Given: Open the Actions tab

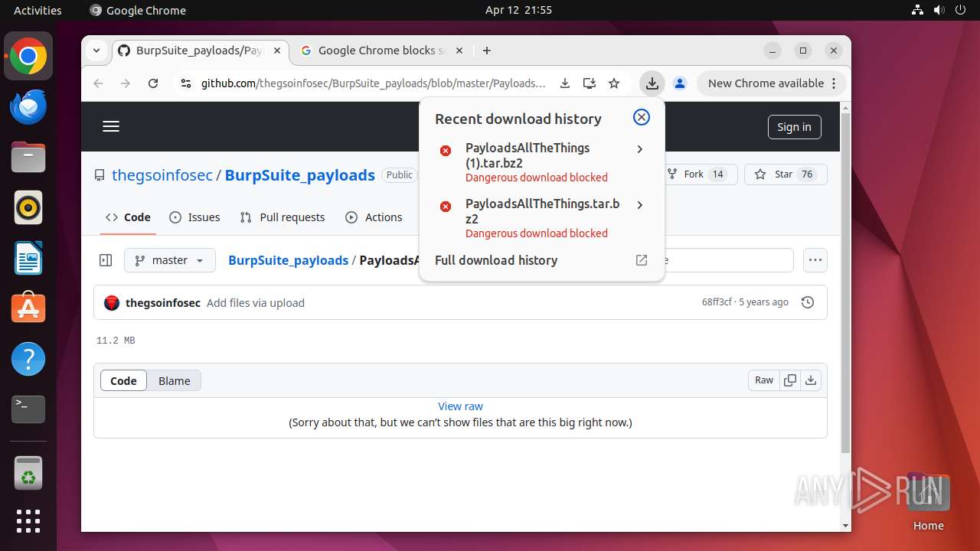Looking at the screenshot, I should (x=374, y=217).
